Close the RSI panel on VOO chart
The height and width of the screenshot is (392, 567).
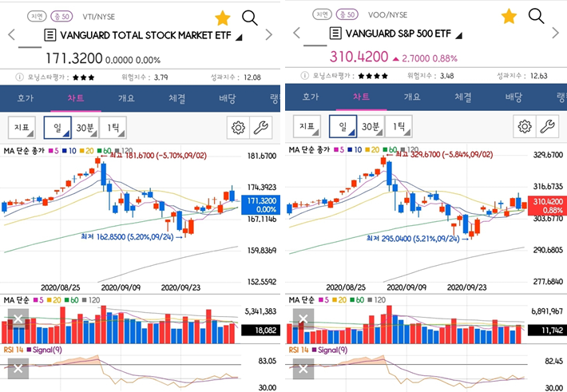303,369
